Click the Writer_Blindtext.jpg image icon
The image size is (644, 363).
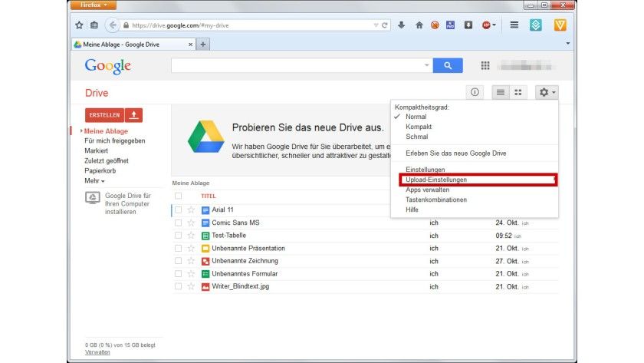click(205, 286)
